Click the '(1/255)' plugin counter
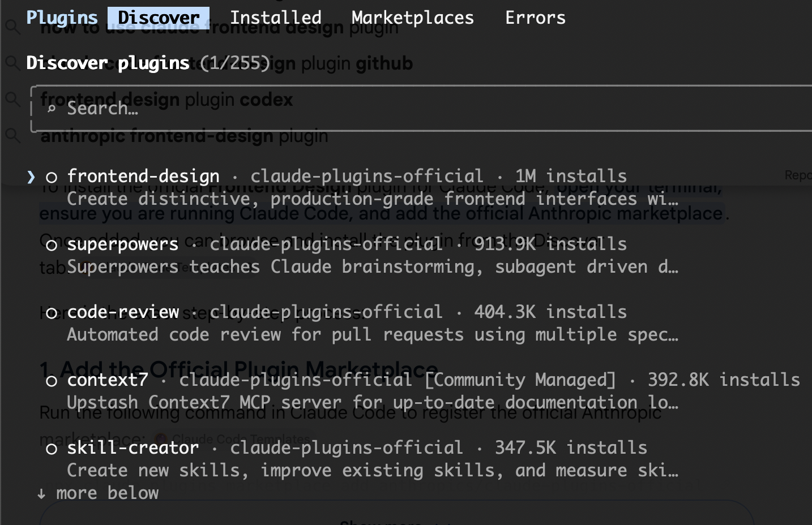The width and height of the screenshot is (812, 525). pyautogui.click(x=235, y=63)
